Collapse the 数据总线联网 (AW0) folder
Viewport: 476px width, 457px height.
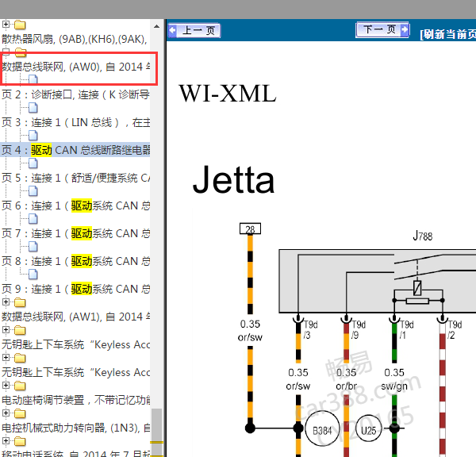[x=6, y=52]
